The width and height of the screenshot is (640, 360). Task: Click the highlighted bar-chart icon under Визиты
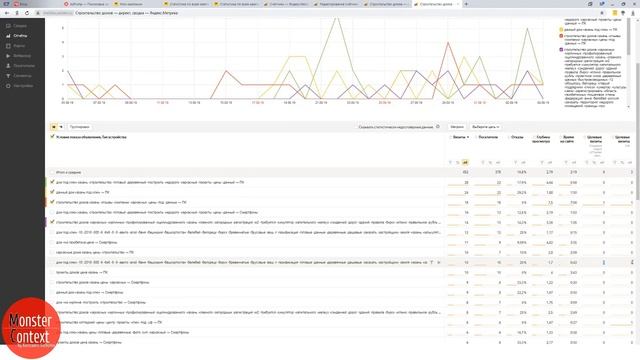(x=465, y=162)
